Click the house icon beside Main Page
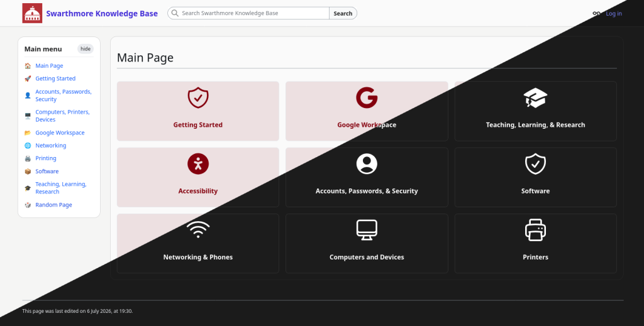The height and width of the screenshot is (326, 644). [x=28, y=65]
